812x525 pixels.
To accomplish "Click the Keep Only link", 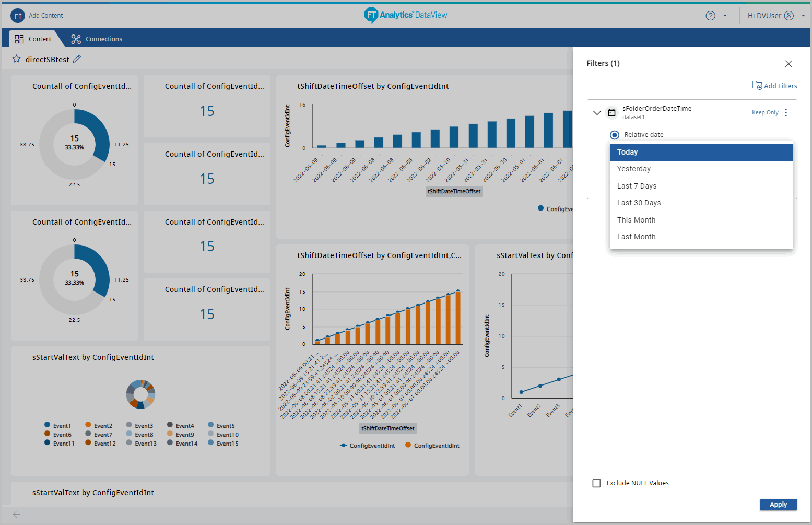I will [x=764, y=112].
